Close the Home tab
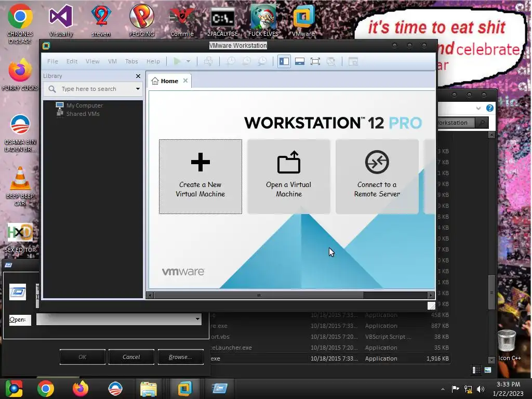 click(185, 81)
